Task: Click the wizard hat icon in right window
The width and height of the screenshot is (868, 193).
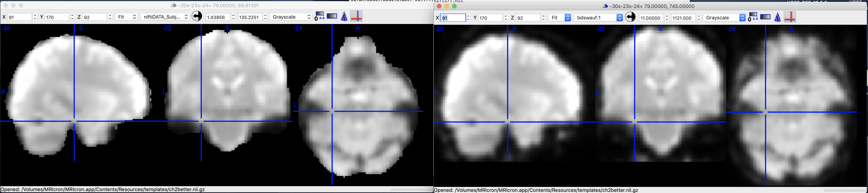Action: [777, 17]
